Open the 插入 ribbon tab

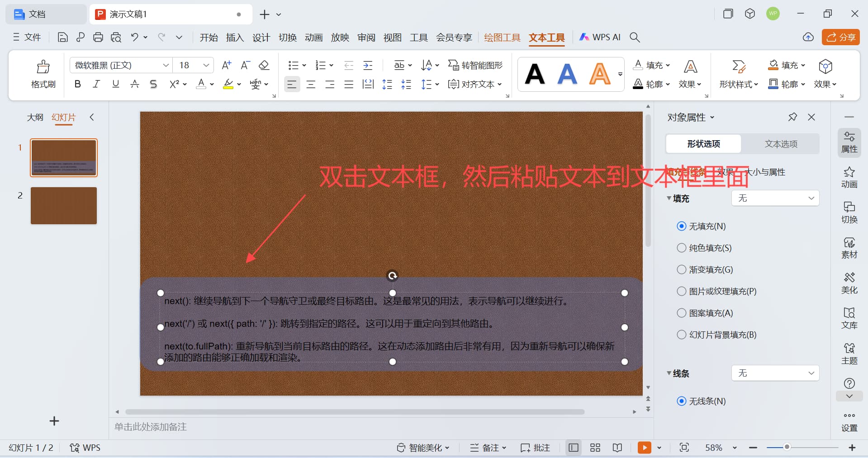(x=235, y=38)
